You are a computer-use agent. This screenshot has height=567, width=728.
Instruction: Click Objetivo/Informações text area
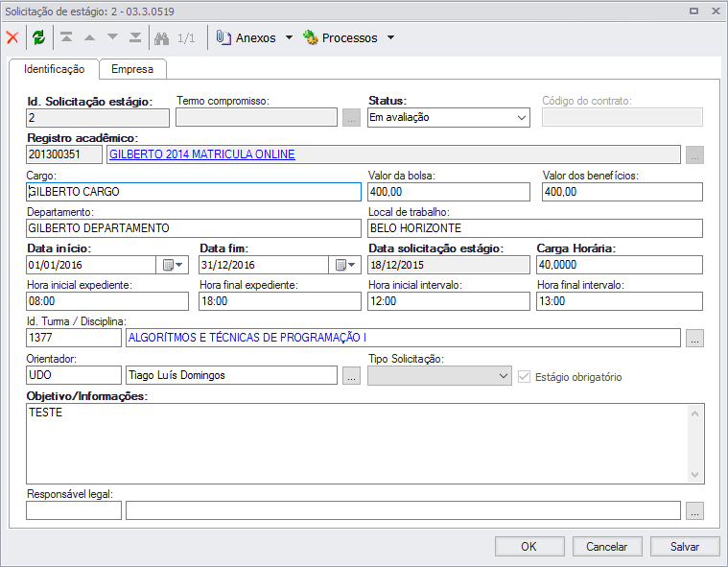point(358,444)
